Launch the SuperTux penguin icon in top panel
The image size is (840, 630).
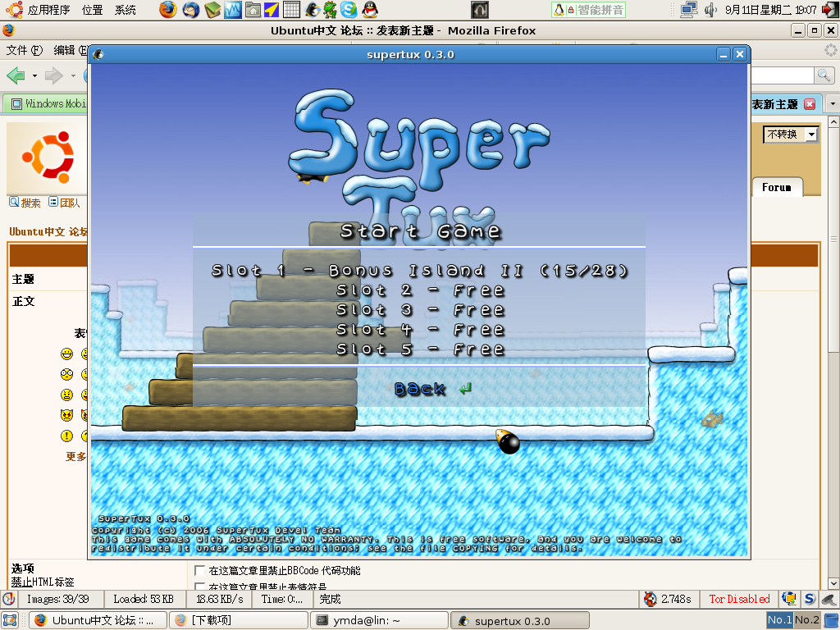pos(312,10)
